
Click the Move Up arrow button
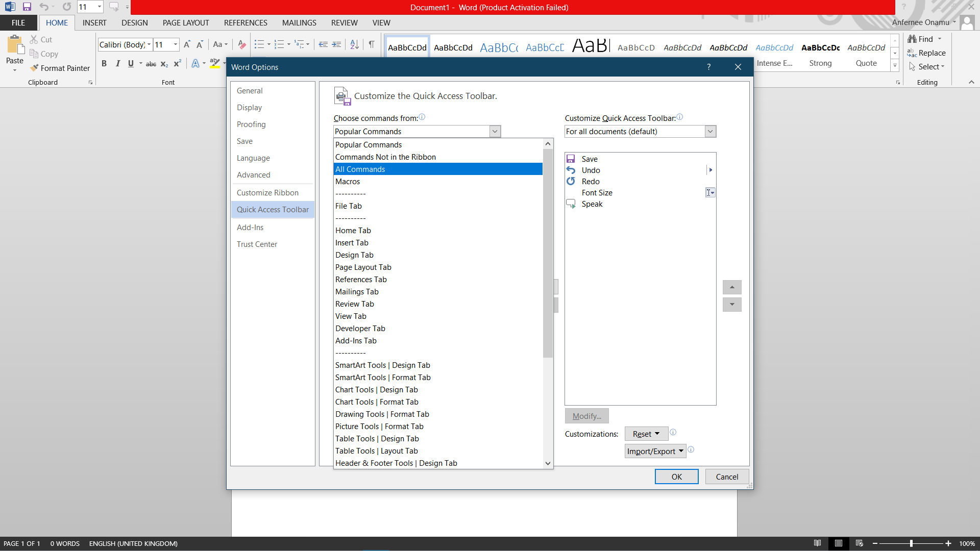(732, 287)
